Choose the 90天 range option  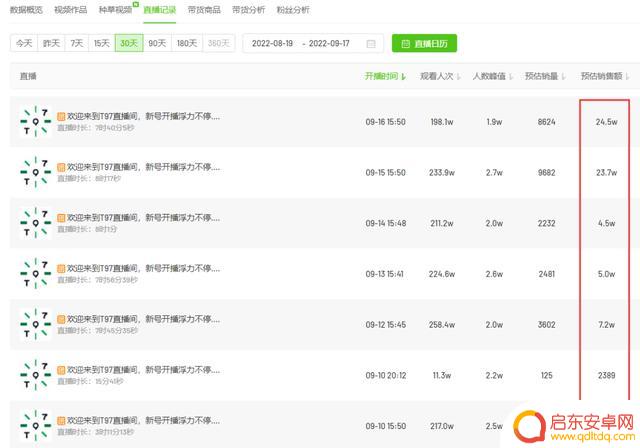point(157,43)
